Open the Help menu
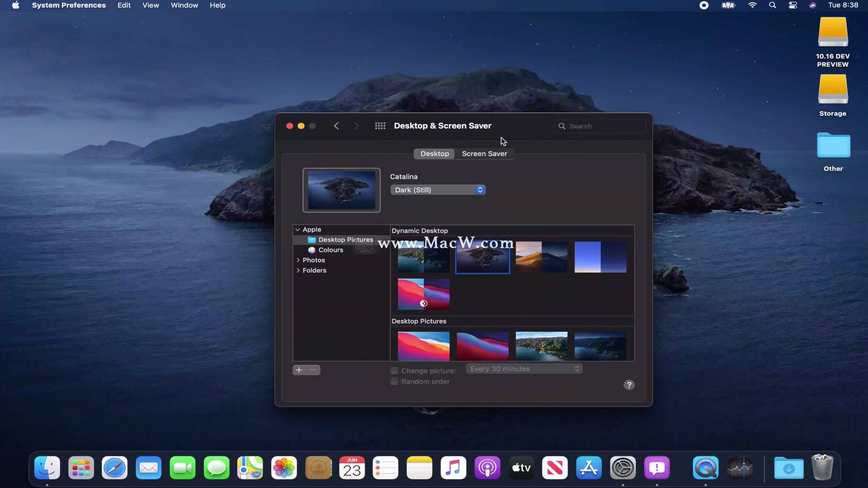This screenshot has width=868, height=488. click(217, 5)
